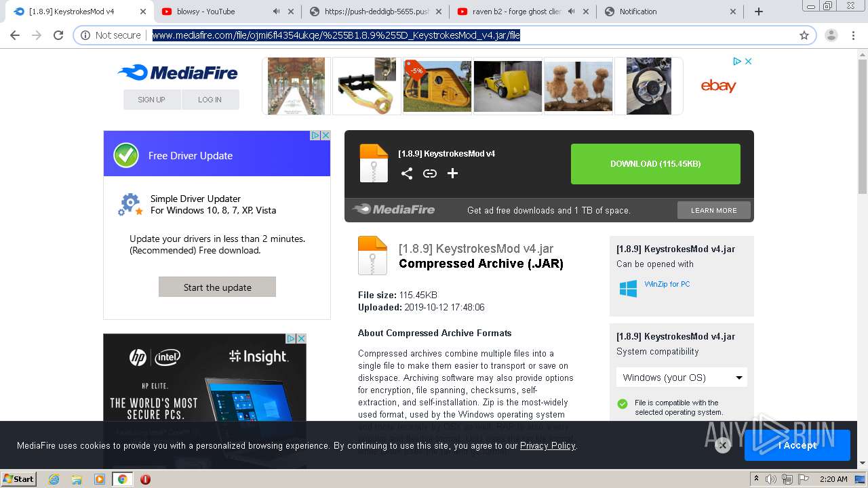Copy link using chain-link icon
This screenshot has height=488, width=868.
tap(430, 174)
